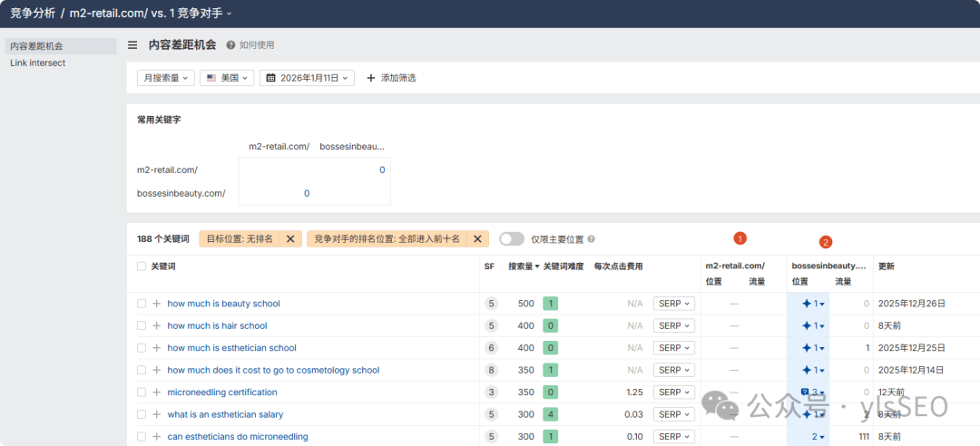Click plus for cosmetology school cost keyword

[x=156, y=370]
